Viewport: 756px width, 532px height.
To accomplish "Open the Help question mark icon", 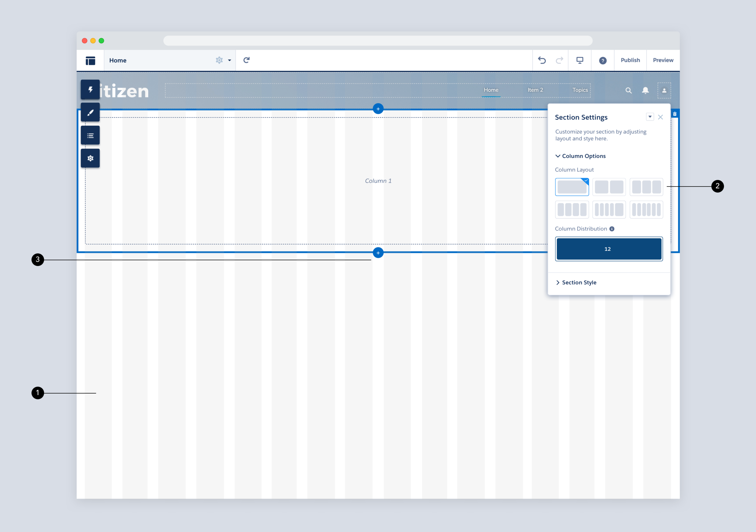I will tap(603, 60).
